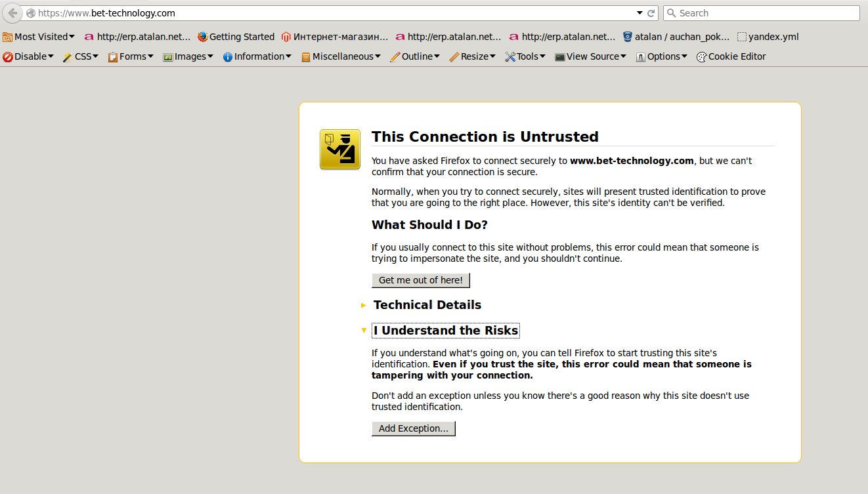The width and height of the screenshot is (868, 494).
Task: Open Tools developer toolbar menu
Action: [525, 56]
